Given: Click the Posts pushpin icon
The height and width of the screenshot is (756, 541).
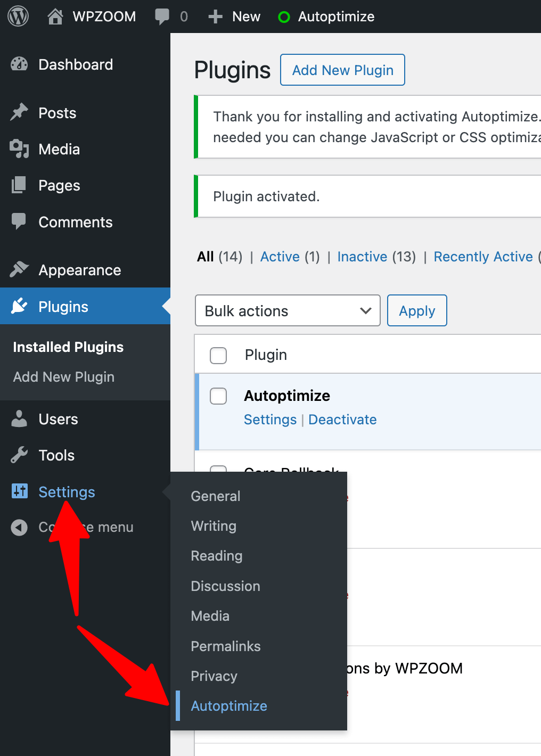Looking at the screenshot, I should click(19, 112).
